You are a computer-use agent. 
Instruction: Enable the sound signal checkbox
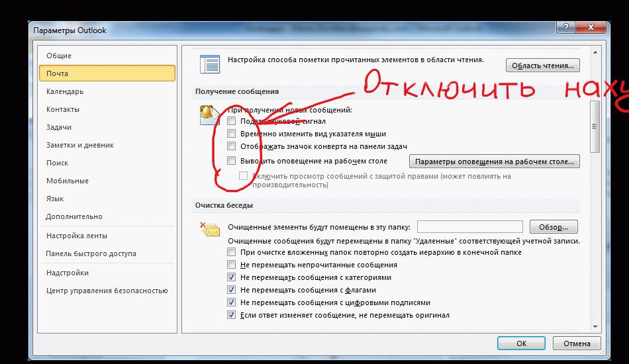point(232,121)
